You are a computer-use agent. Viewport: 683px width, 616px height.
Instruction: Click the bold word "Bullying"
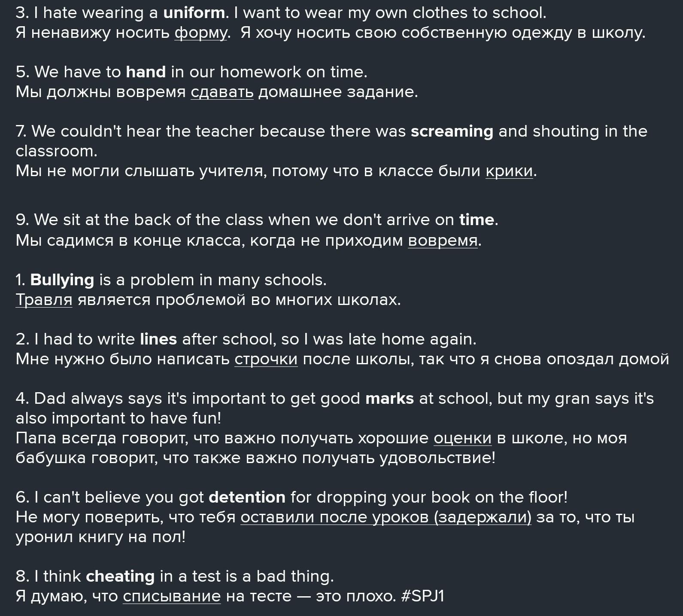coord(62,280)
